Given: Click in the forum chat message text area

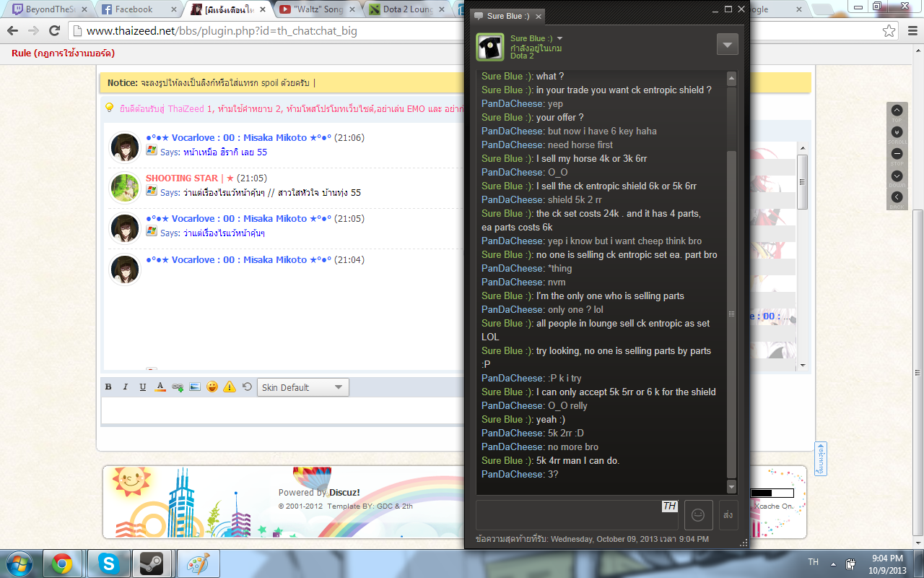Looking at the screenshot, I should (282, 410).
